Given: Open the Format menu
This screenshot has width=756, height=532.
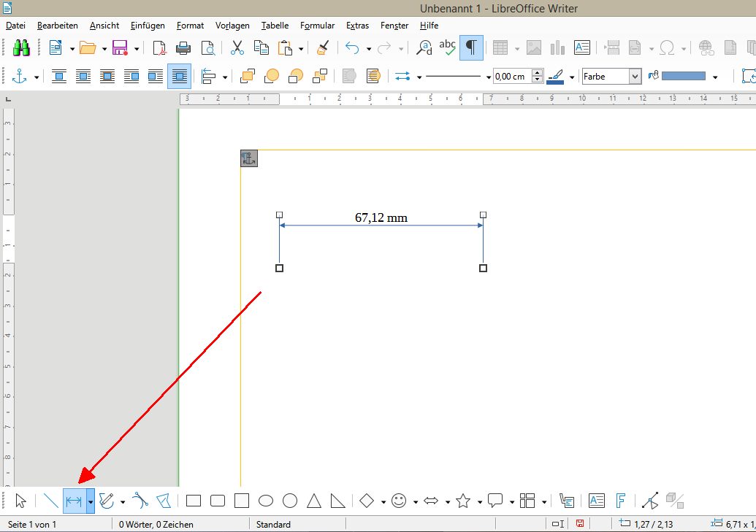Looking at the screenshot, I should click(190, 26).
